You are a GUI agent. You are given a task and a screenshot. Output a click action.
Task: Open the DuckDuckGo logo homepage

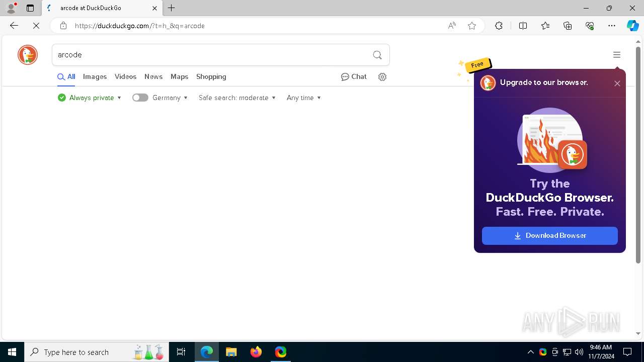click(x=28, y=55)
